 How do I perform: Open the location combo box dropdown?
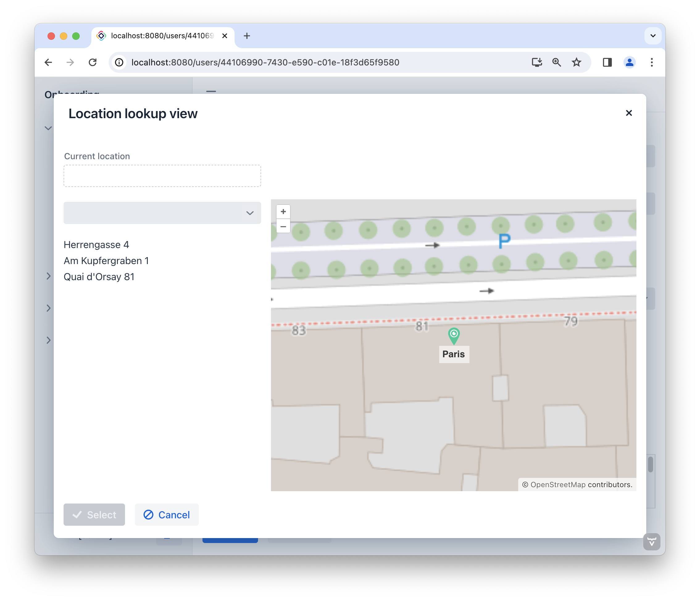(250, 213)
